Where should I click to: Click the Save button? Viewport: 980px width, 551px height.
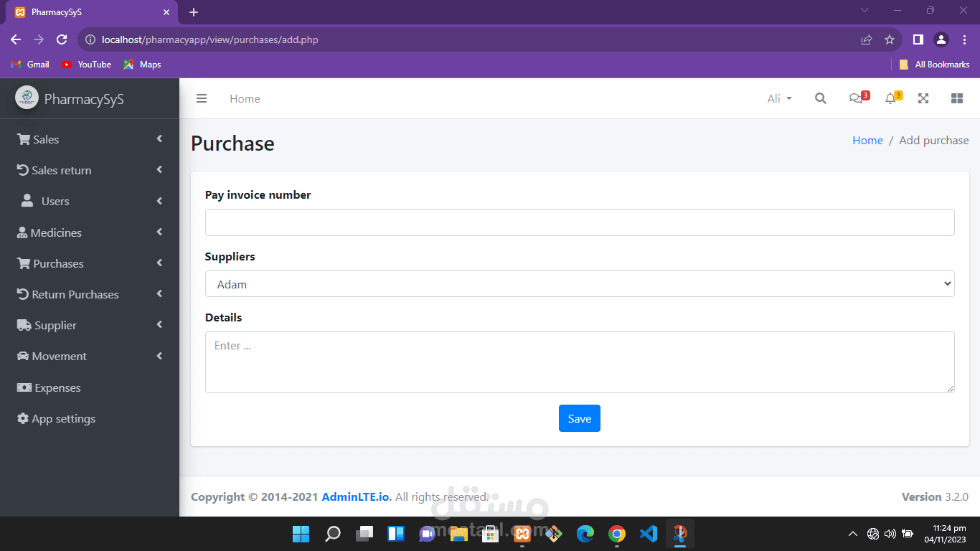coord(580,418)
